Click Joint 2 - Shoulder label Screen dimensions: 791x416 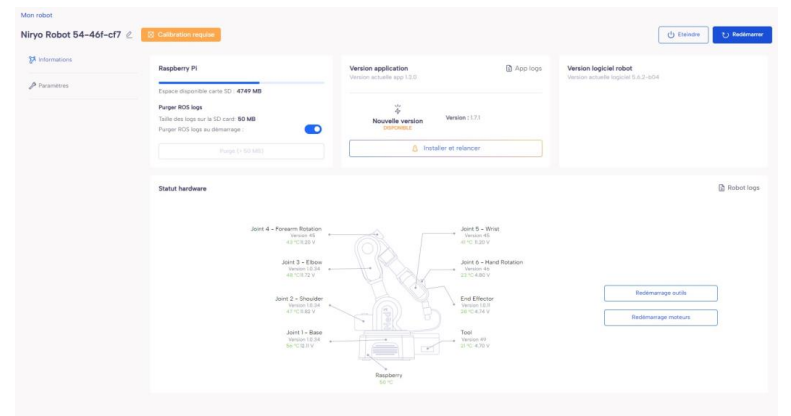299,299
